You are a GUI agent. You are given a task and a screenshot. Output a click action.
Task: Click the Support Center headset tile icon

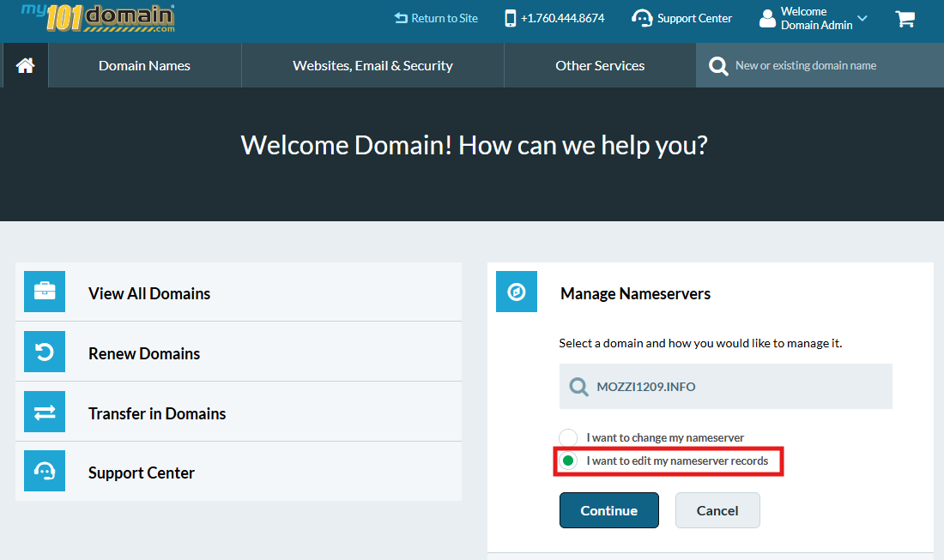45,472
